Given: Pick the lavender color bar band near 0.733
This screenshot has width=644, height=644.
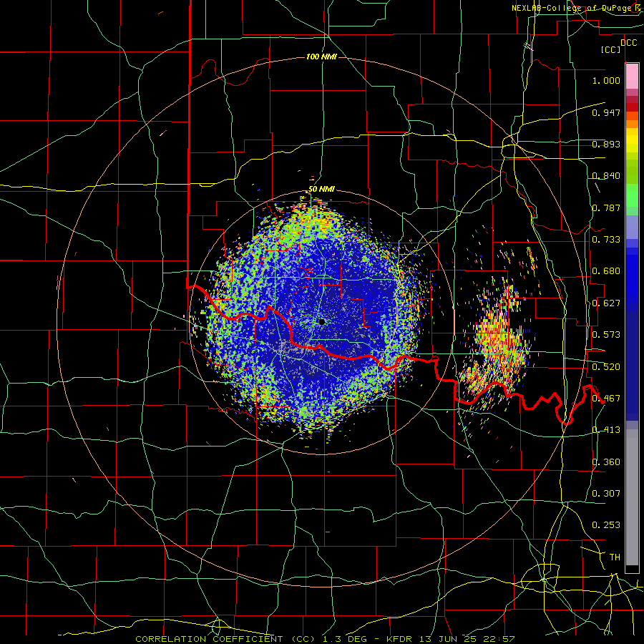Looking at the screenshot, I should tap(632, 227).
